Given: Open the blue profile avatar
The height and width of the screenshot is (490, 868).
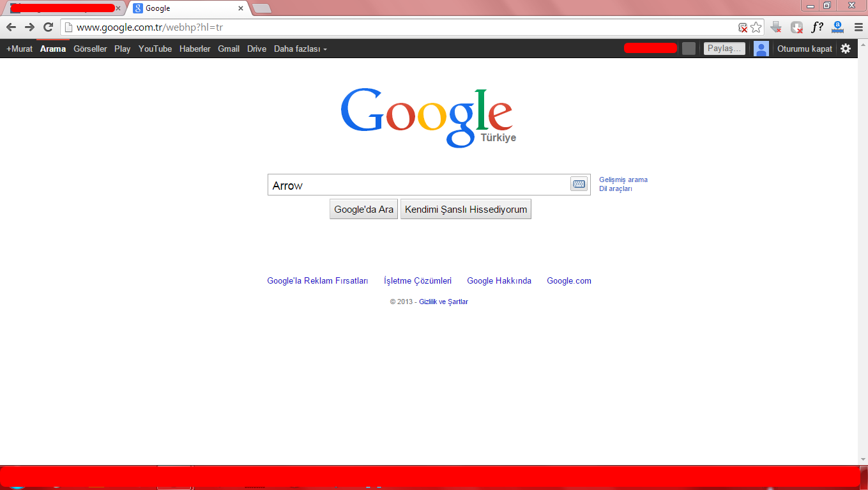Looking at the screenshot, I should 761,49.
